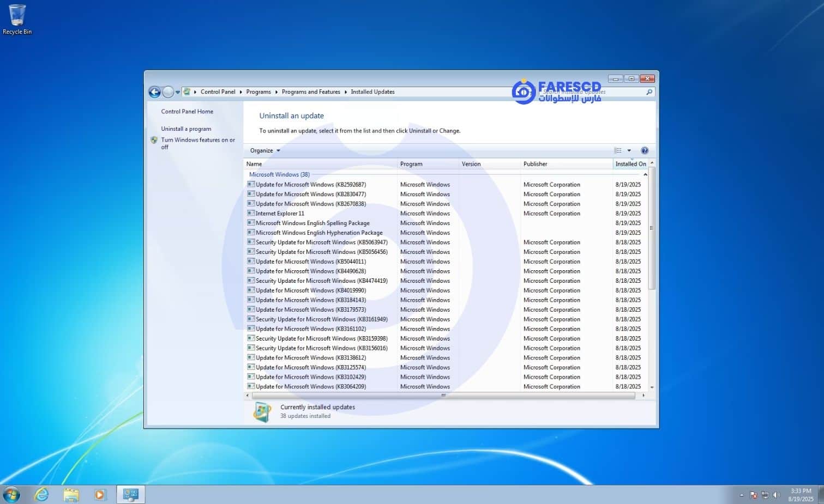This screenshot has height=504, width=824.
Task: Collapse the Microsoft Windows (38) group
Action: click(645, 174)
